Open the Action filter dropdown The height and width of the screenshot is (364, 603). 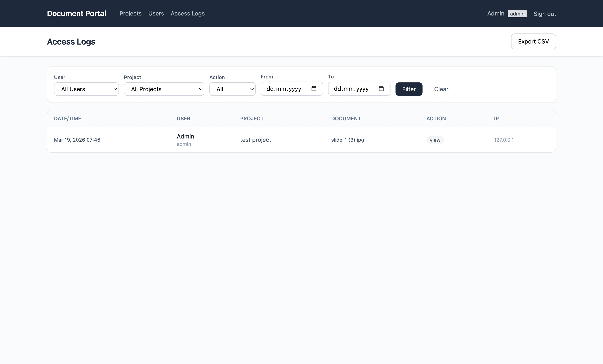coord(232,89)
